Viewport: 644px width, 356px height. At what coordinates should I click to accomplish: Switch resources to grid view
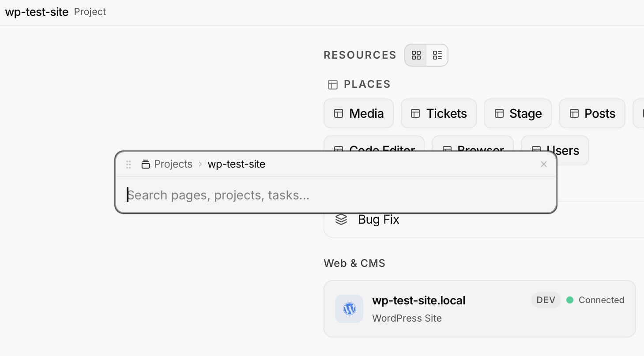[416, 55]
